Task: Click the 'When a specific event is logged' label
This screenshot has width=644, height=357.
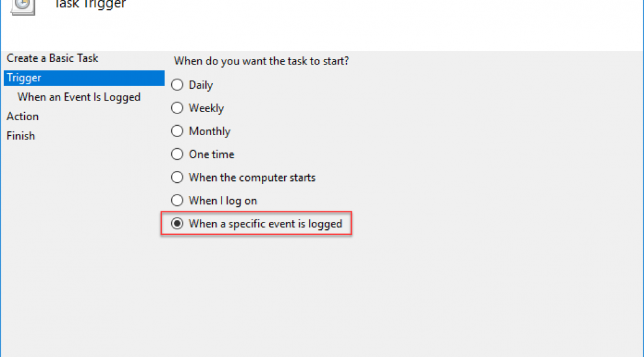Action: point(266,224)
